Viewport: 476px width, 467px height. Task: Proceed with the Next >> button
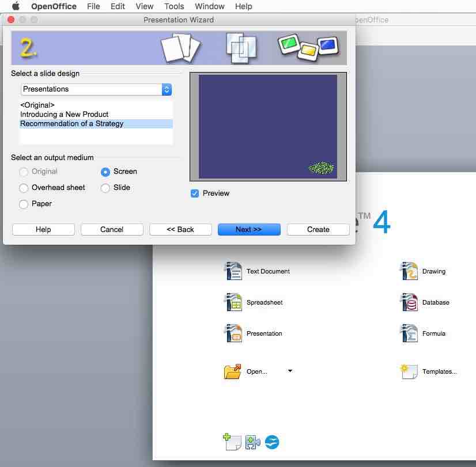point(249,229)
